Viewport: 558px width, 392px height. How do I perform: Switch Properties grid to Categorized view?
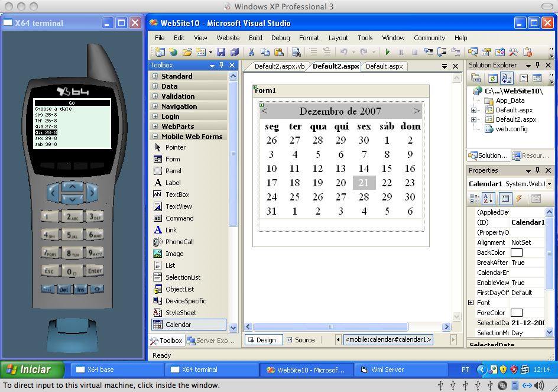[x=475, y=199]
